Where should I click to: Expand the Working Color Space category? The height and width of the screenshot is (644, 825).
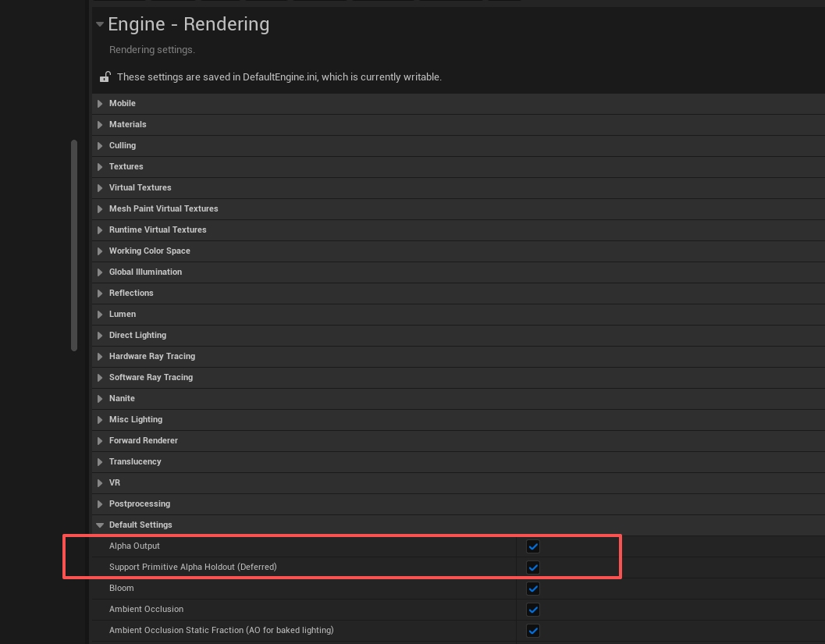(100, 251)
